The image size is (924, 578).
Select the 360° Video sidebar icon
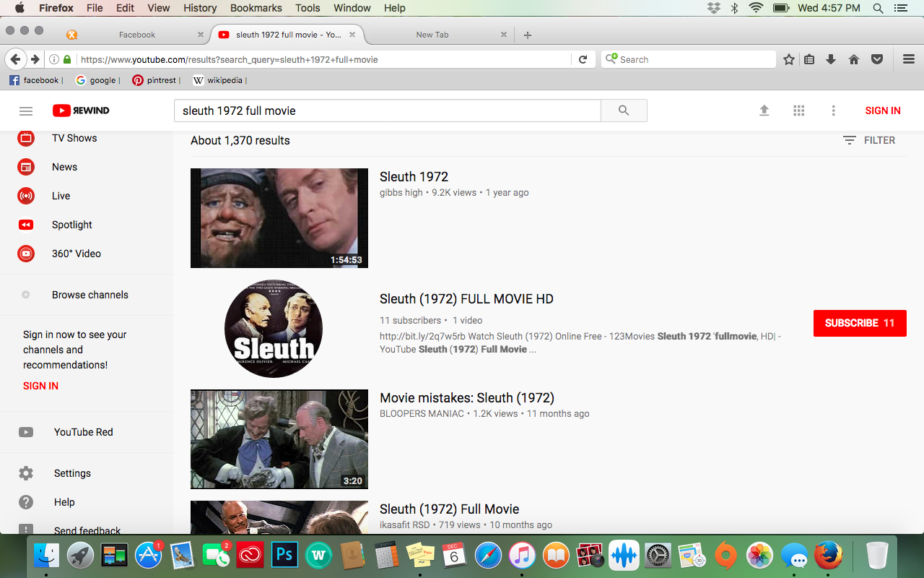click(26, 254)
